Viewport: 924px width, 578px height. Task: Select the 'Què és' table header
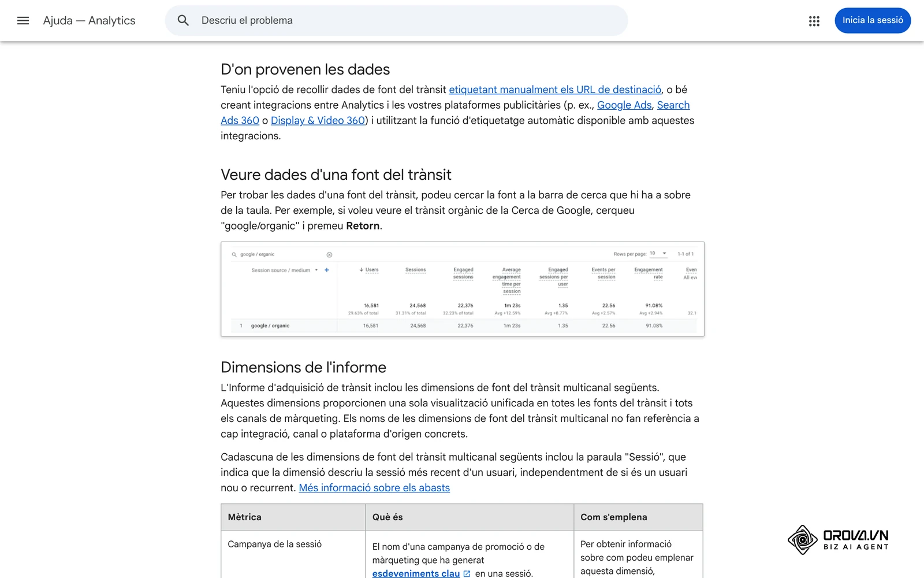coord(469,517)
